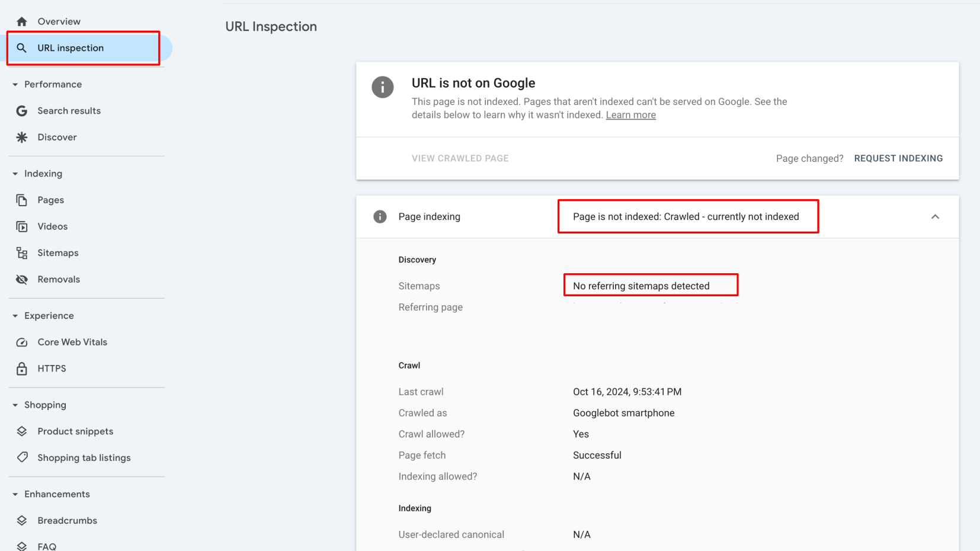Click VIEW CRAWLED PAGE button
The height and width of the screenshot is (551, 980).
(460, 158)
